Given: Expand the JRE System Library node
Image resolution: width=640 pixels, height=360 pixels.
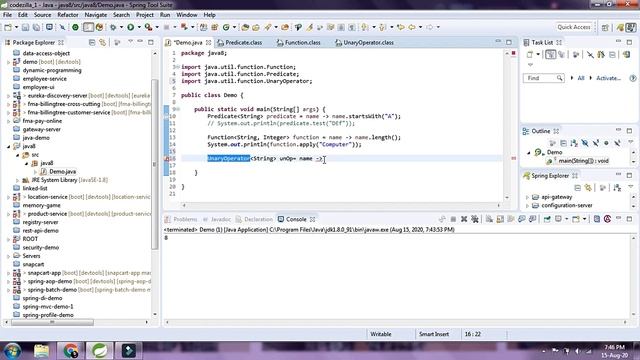Looking at the screenshot, I should point(18,180).
